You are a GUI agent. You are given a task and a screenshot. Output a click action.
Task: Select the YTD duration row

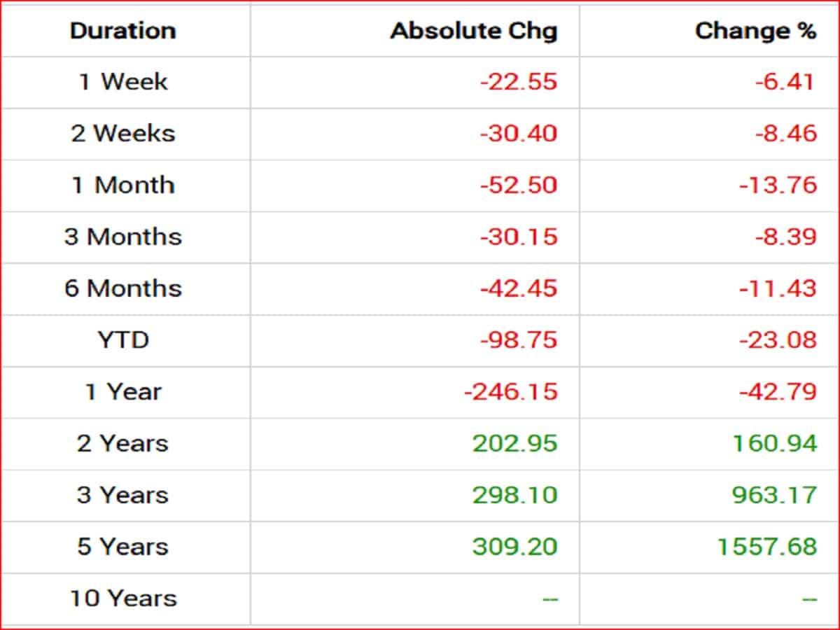(123, 340)
